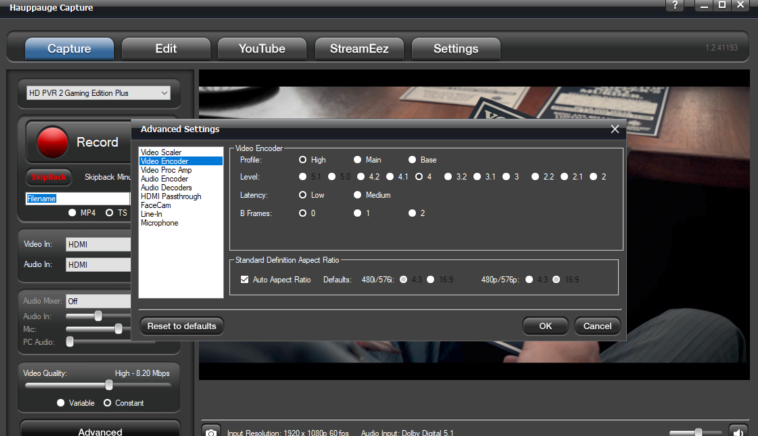Open help with the question mark icon

(x=675, y=6)
